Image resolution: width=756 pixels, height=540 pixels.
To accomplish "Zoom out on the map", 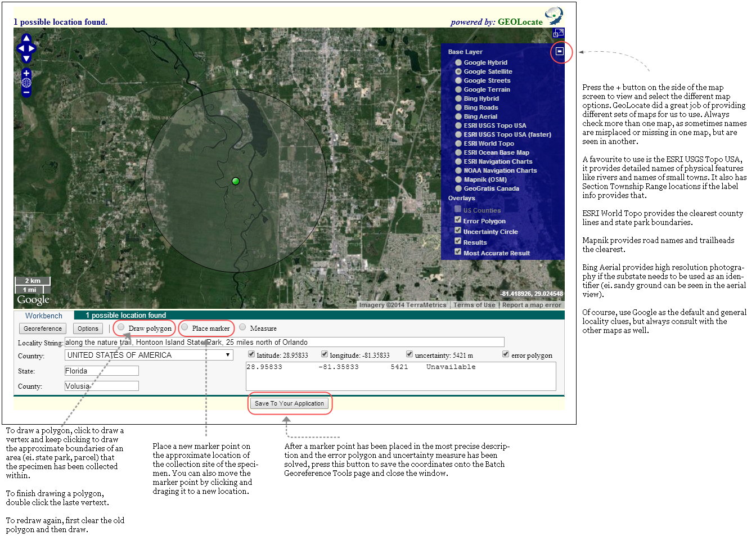I will point(26,92).
